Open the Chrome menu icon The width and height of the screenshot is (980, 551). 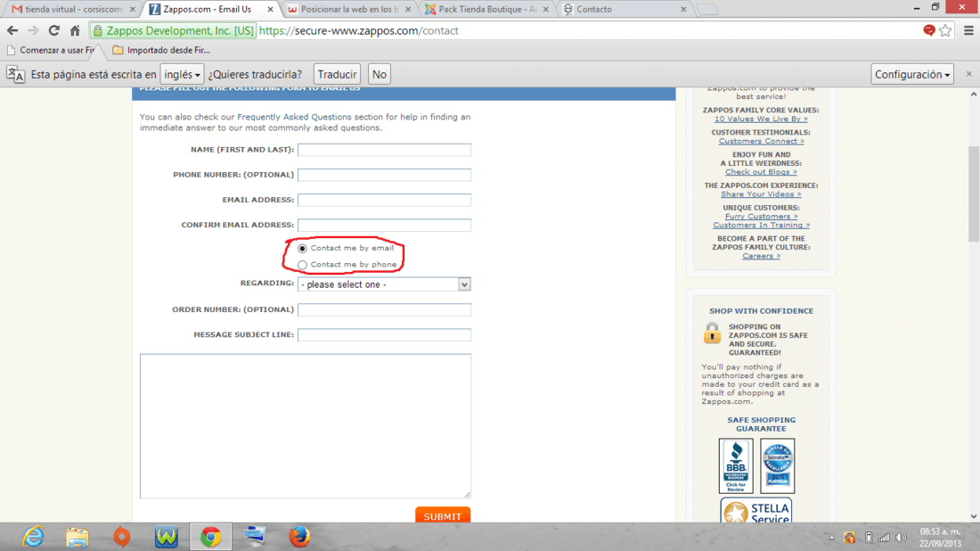tap(968, 30)
